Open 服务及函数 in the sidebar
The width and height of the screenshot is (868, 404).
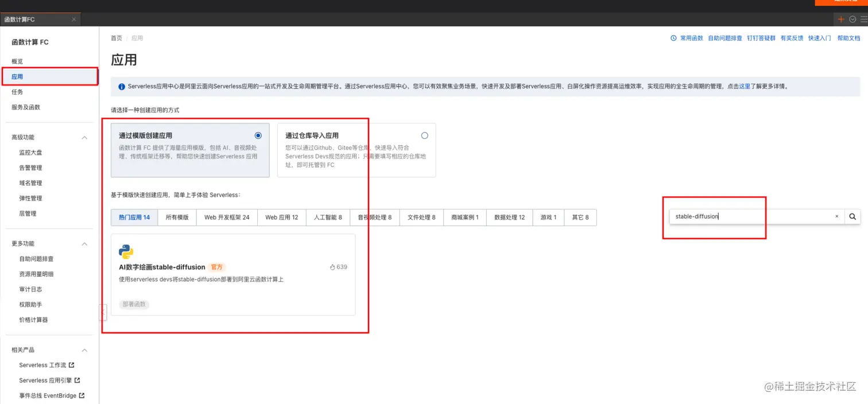click(26, 107)
